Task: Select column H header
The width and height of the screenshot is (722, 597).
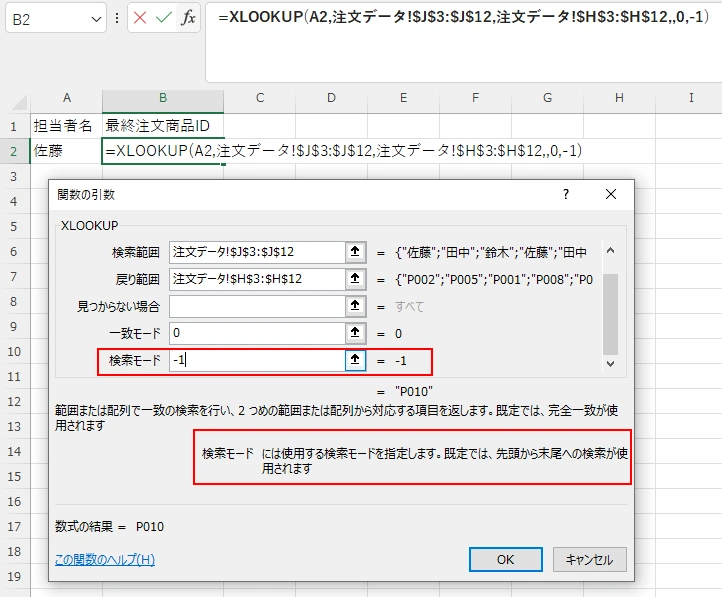Action: click(619, 98)
